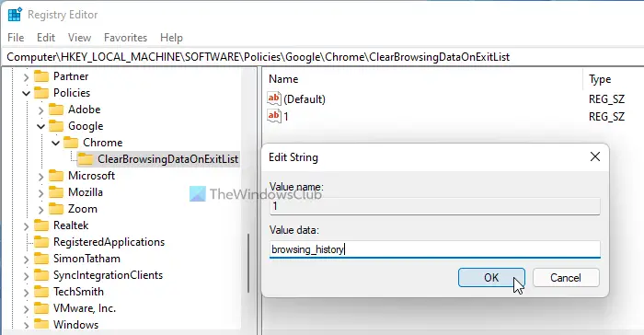The image size is (644, 335).
Task: Open the File menu
Action: click(16, 38)
